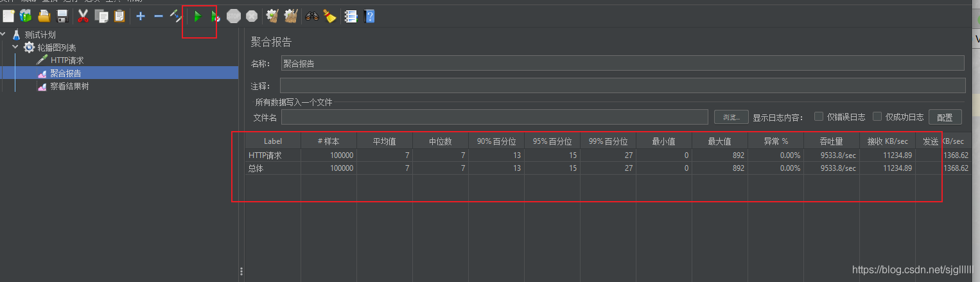The width and height of the screenshot is (980, 282).
Task: Click the 接收 KB/sec column header
Action: [x=888, y=141]
